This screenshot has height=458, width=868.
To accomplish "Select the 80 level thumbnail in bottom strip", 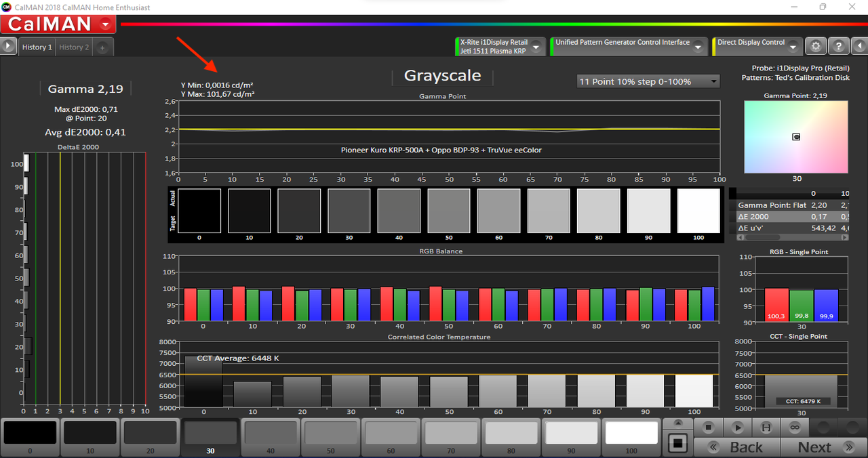I will 511,437.
